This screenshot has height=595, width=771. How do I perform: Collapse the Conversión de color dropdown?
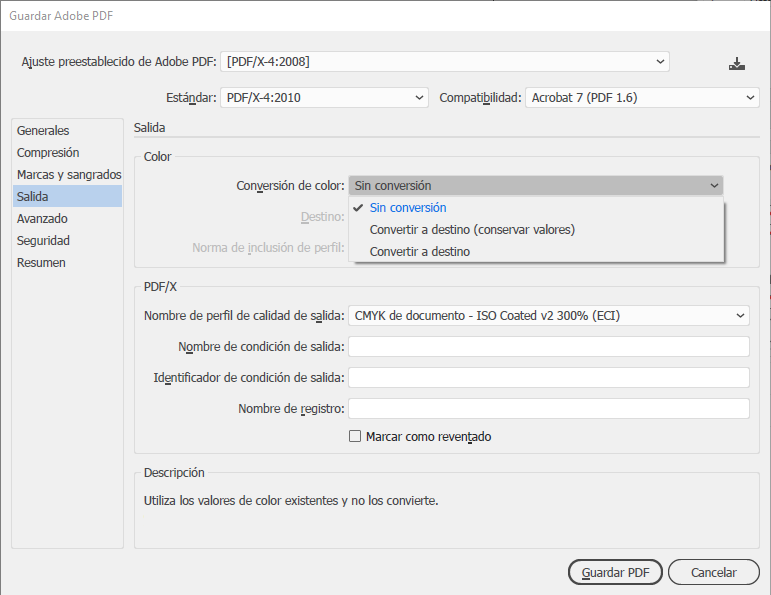[x=536, y=185]
